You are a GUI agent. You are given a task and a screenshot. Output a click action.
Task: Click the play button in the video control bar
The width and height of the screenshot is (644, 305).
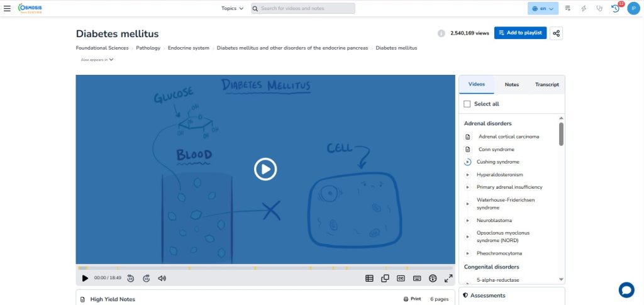[x=85, y=279]
